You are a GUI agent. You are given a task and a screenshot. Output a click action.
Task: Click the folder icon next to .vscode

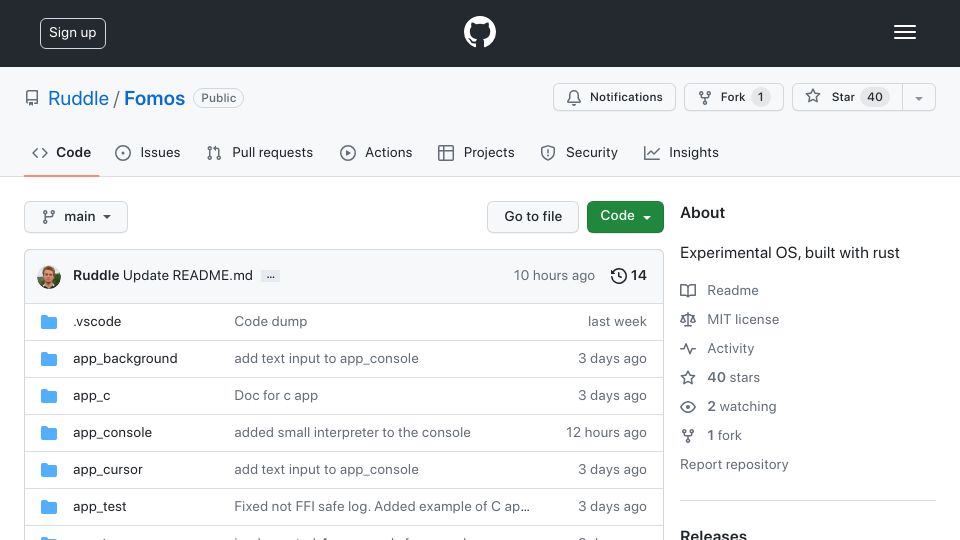[49, 321]
